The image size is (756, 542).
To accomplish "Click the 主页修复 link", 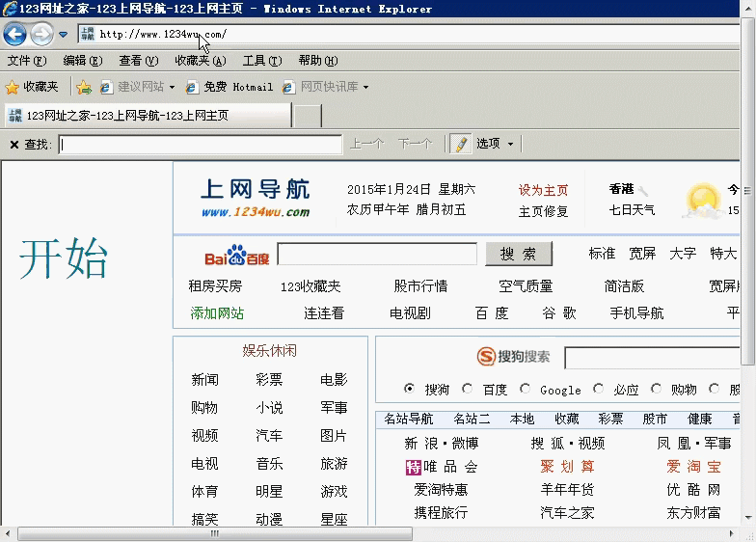I will coord(543,212).
